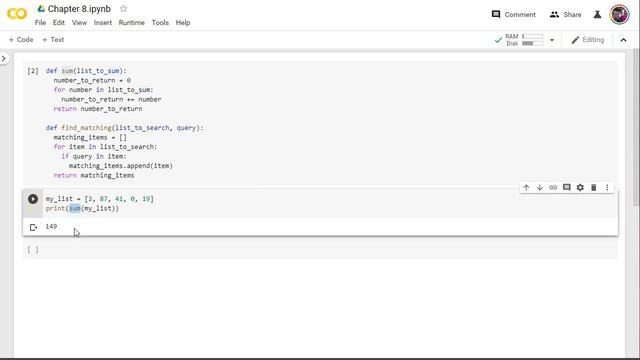
Task: Click the output clear icon
Action: (33, 227)
